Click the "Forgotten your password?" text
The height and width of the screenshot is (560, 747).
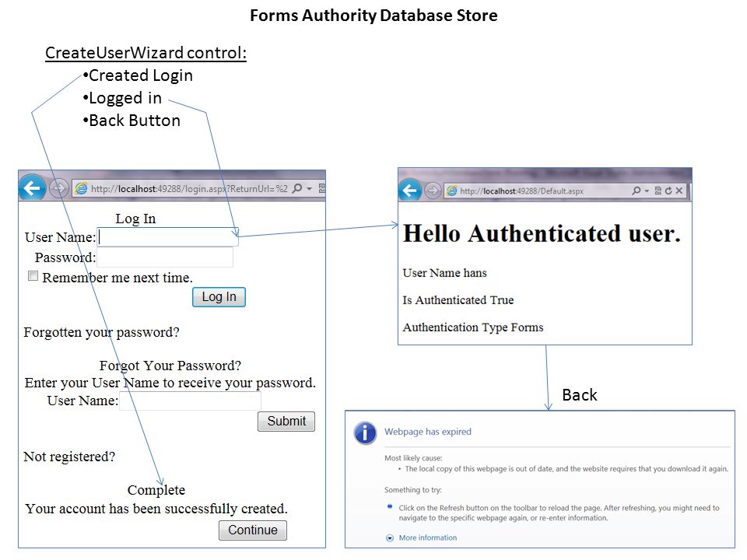click(101, 332)
